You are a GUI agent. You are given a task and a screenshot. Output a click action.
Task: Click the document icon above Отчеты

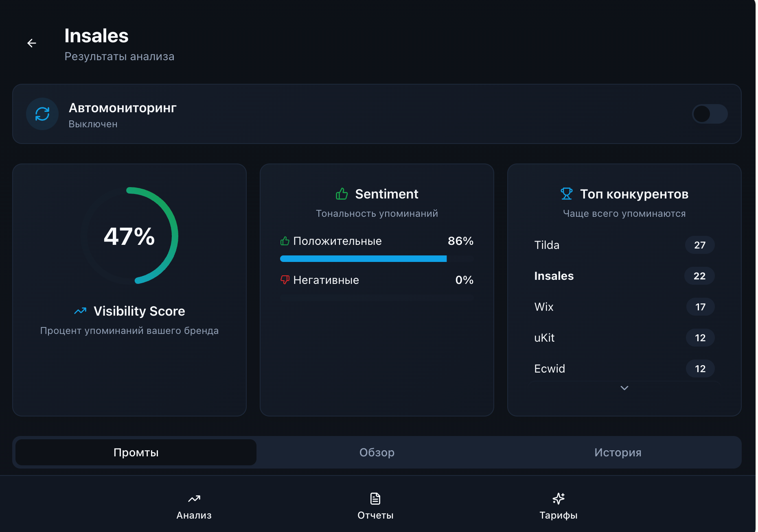pyautogui.click(x=375, y=498)
